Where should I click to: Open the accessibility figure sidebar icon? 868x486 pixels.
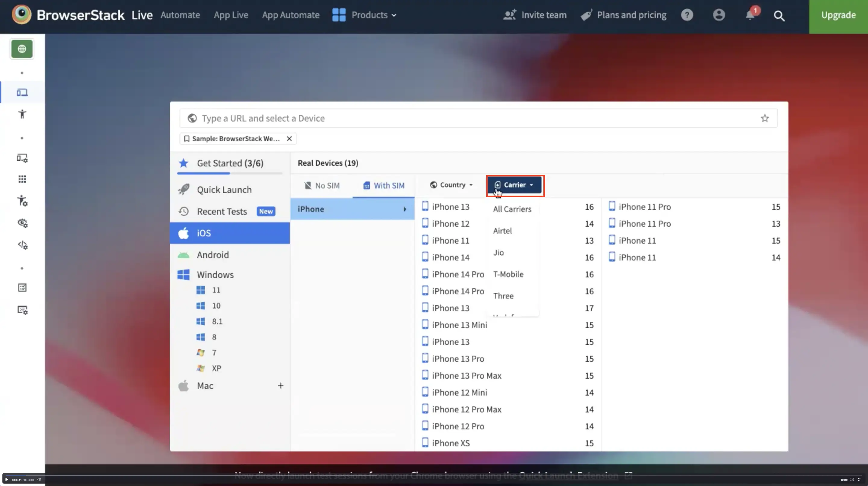pyautogui.click(x=22, y=114)
